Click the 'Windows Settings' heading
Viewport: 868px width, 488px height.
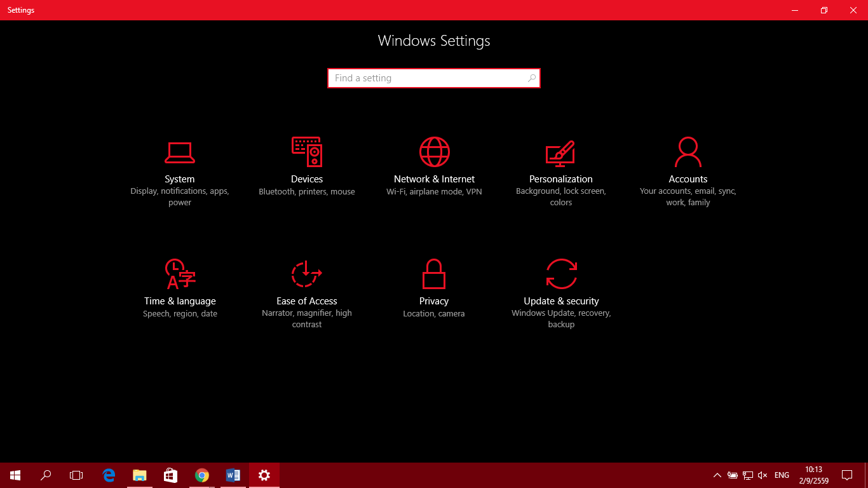[x=434, y=41]
